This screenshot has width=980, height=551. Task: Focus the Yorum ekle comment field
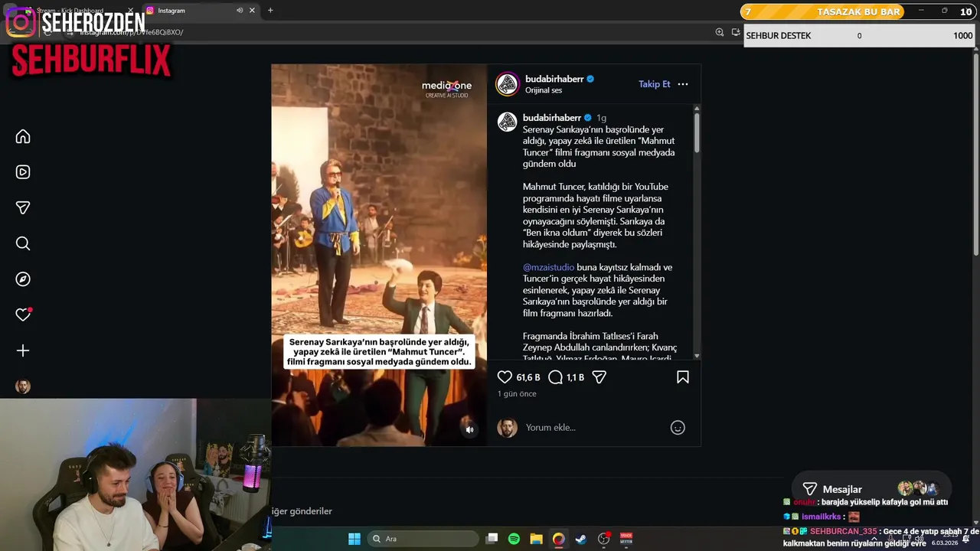(x=593, y=428)
